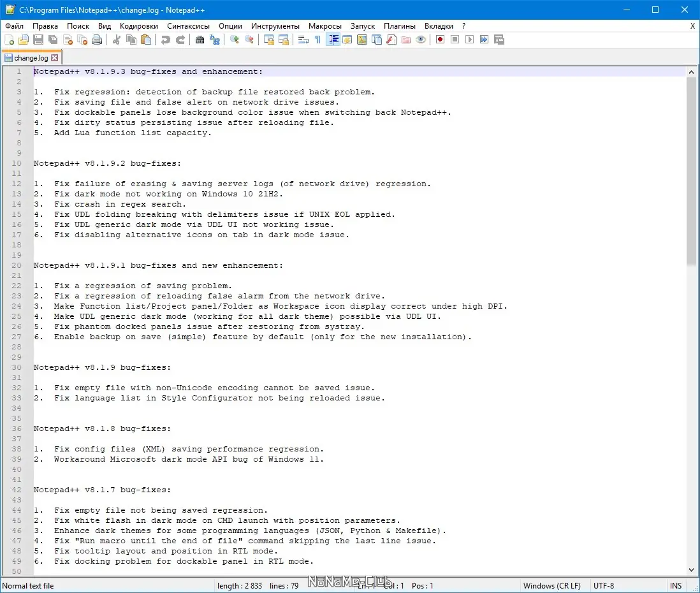Screen dimensions: 700x593
Task: Click the Copy toolbar icon
Action: click(131, 40)
